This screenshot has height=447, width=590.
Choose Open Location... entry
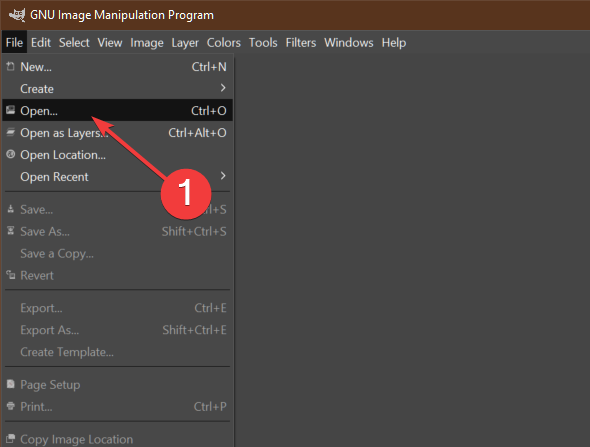(x=117, y=155)
